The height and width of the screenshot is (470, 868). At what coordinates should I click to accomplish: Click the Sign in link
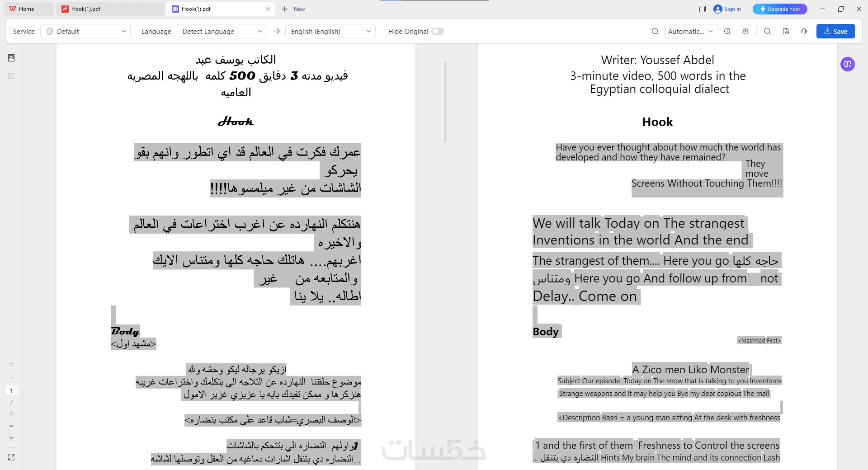coord(732,9)
